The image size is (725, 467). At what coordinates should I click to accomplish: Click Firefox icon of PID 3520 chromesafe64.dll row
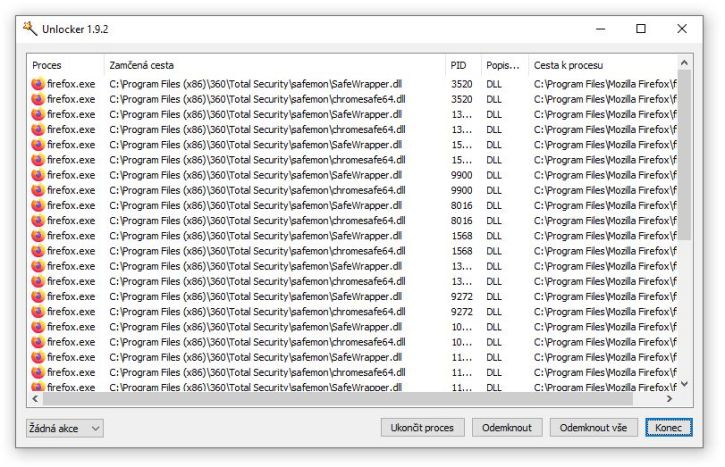pos(38,99)
